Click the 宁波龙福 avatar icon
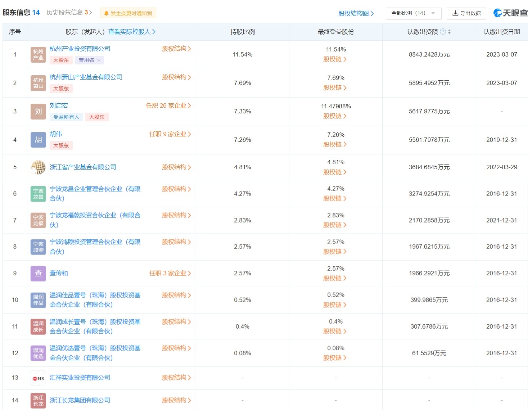The image size is (532, 410). (x=38, y=221)
